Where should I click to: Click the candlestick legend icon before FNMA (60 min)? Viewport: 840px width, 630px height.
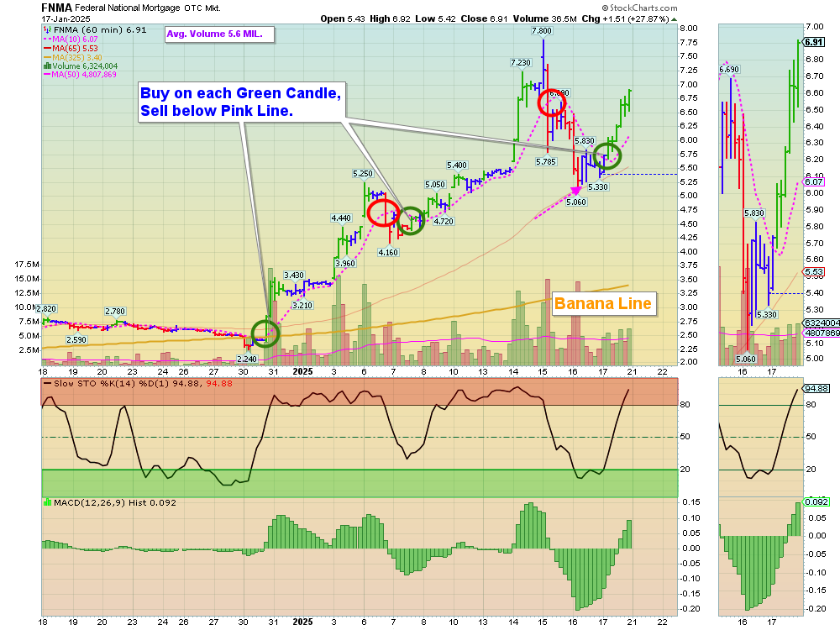(x=47, y=30)
